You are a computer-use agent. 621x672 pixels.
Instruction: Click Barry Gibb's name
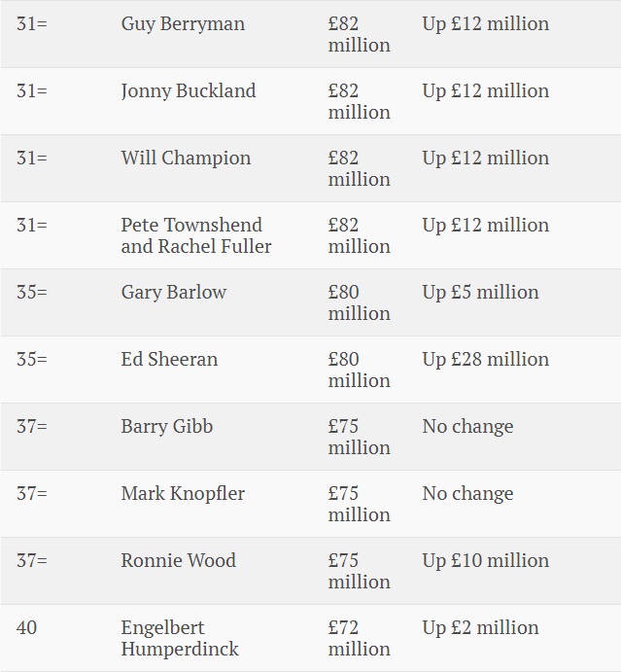167,427
